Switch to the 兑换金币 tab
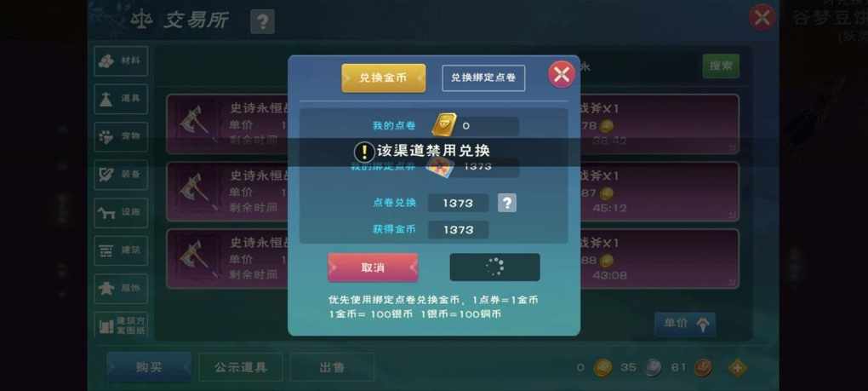Screen dimensions: 868x391 point(384,78)
